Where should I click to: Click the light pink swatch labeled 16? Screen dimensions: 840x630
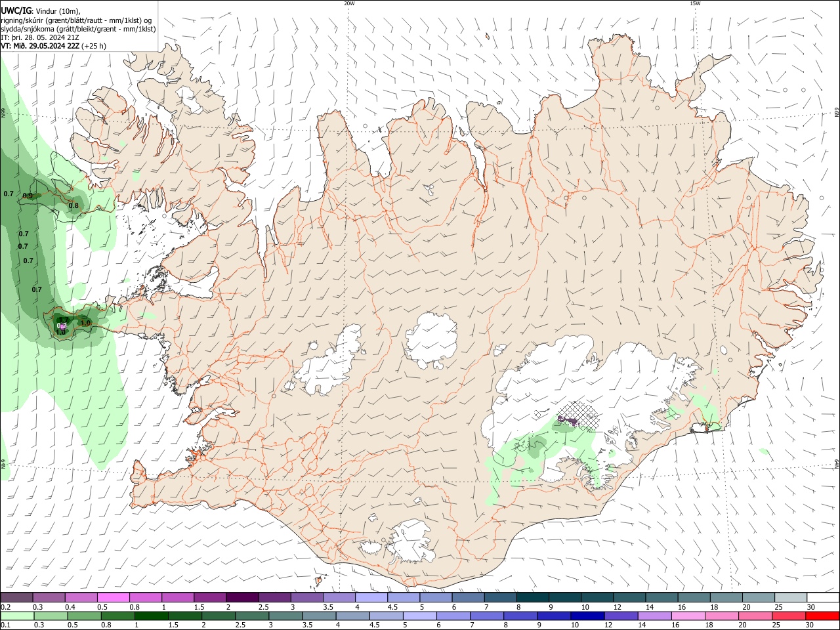coord(688,616)
